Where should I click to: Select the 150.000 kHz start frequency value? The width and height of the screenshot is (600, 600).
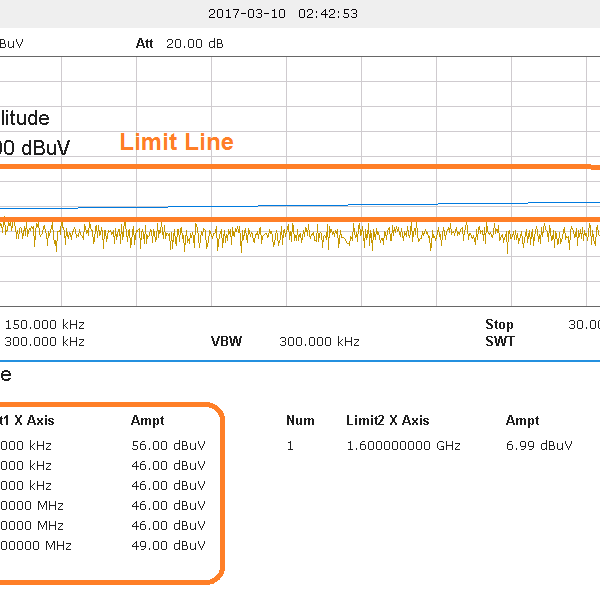click(45, 324)
